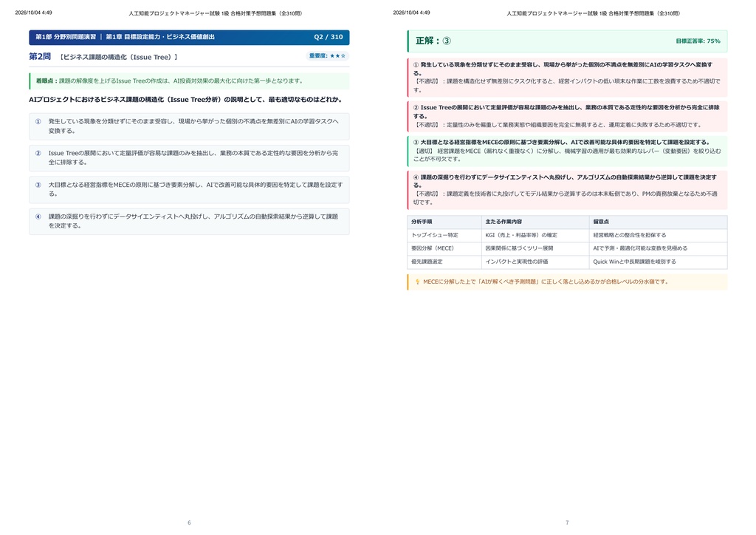Click the left page date stamp 2026/10/04 4:49
The image size is (756, 535).
point(34,13)
